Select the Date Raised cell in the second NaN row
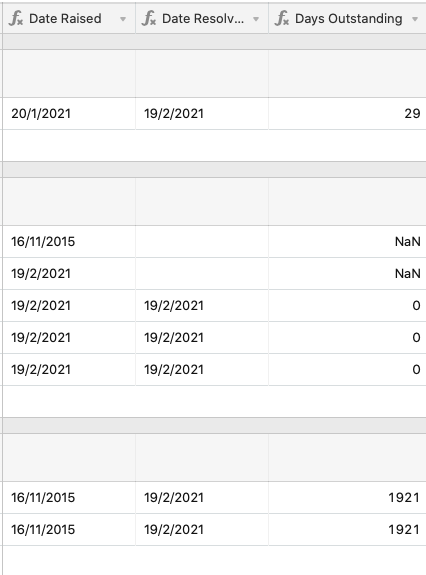426x575 pixels. coord(69,273)
